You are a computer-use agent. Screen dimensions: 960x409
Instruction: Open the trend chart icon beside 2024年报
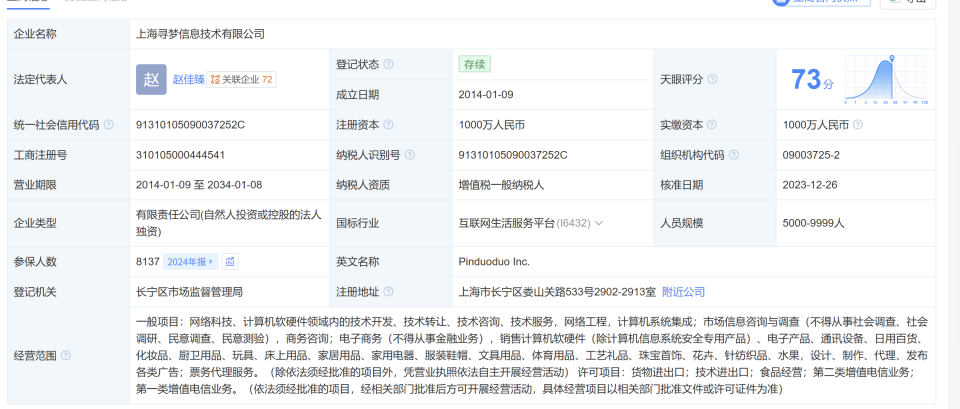click(x=230, y=262)
